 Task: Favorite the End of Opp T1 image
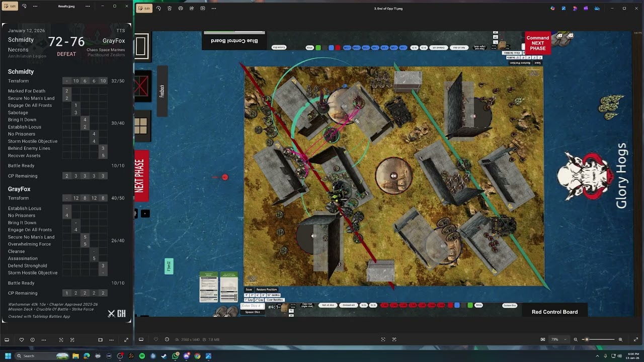coord(155,339)
